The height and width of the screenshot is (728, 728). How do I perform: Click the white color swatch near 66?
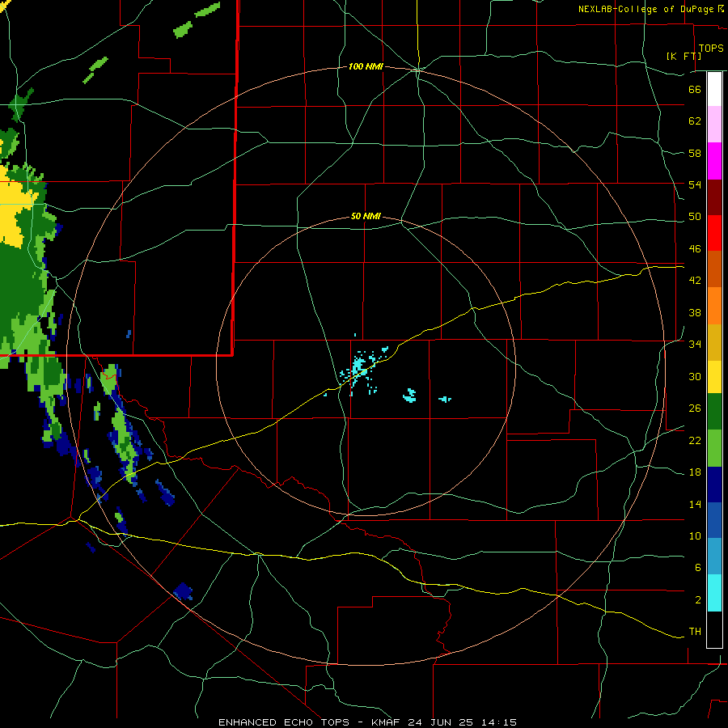(x=714, y=89)
